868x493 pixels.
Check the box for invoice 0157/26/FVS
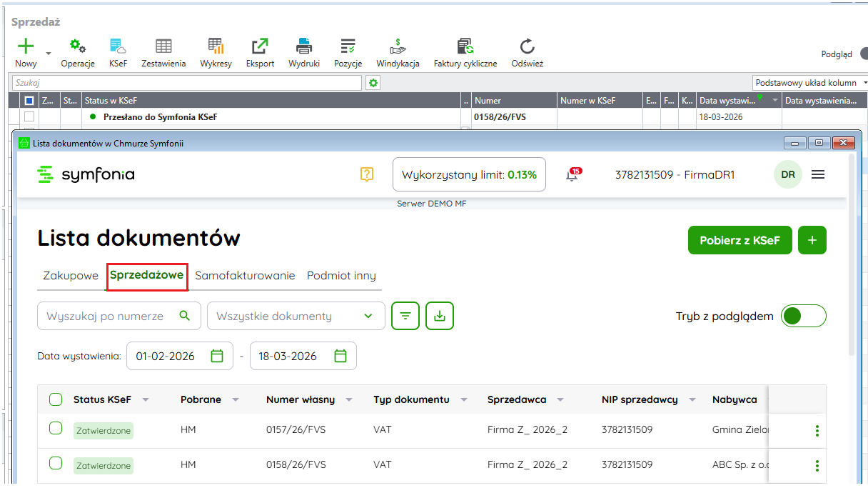[x=56, y=428]
